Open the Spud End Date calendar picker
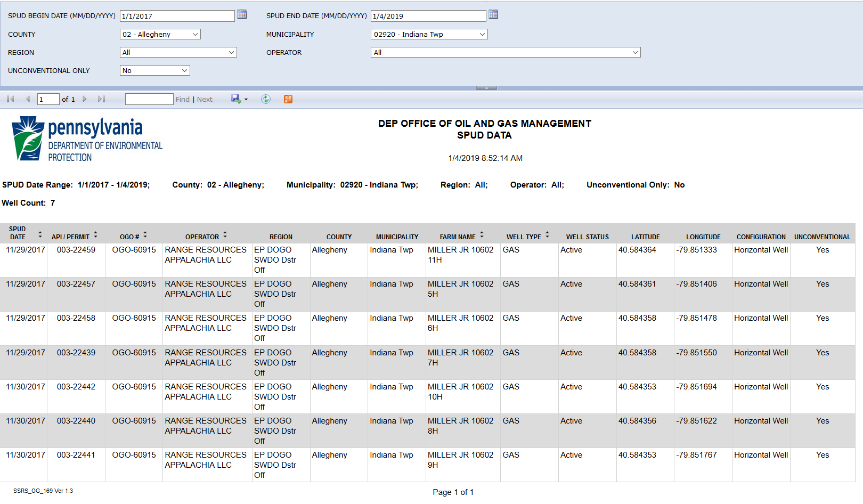The width and height of the screenshot is (863, 504). (493, 15)
